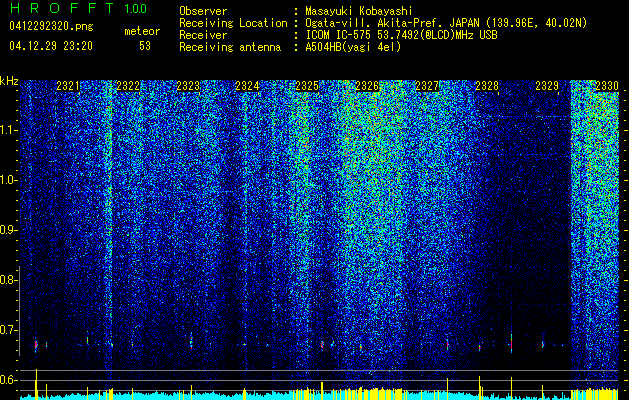
Task: Click the 0.8 frequency axis label
Action: [8, 280]
